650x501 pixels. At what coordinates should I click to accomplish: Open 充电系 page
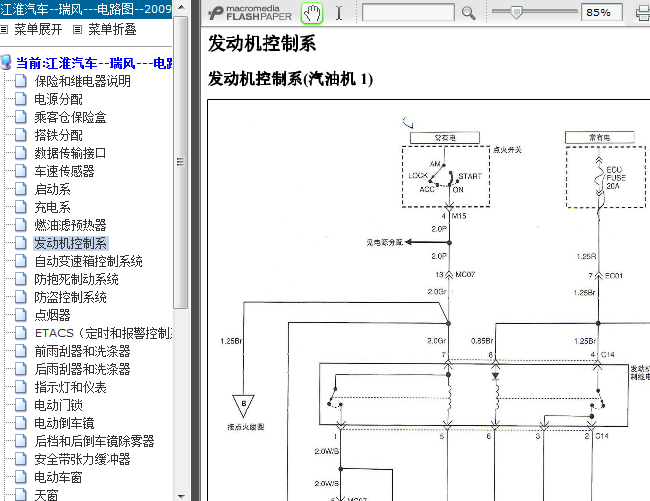pos(53,207)
